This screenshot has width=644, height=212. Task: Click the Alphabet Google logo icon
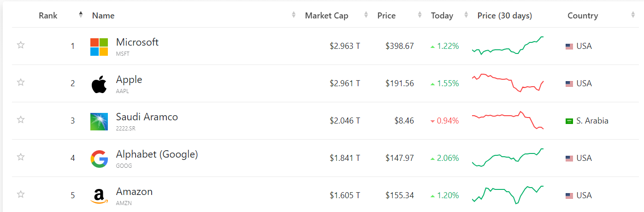(x=99, y=159)
